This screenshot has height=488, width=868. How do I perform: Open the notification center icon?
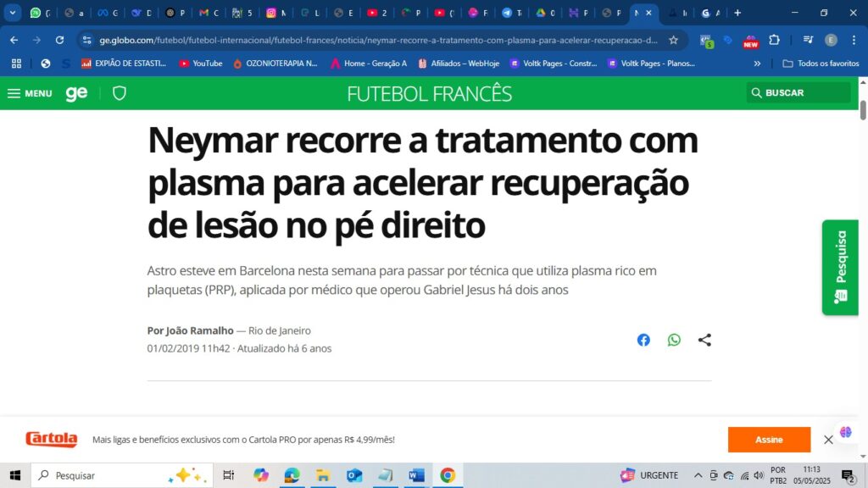click(848, 475)
